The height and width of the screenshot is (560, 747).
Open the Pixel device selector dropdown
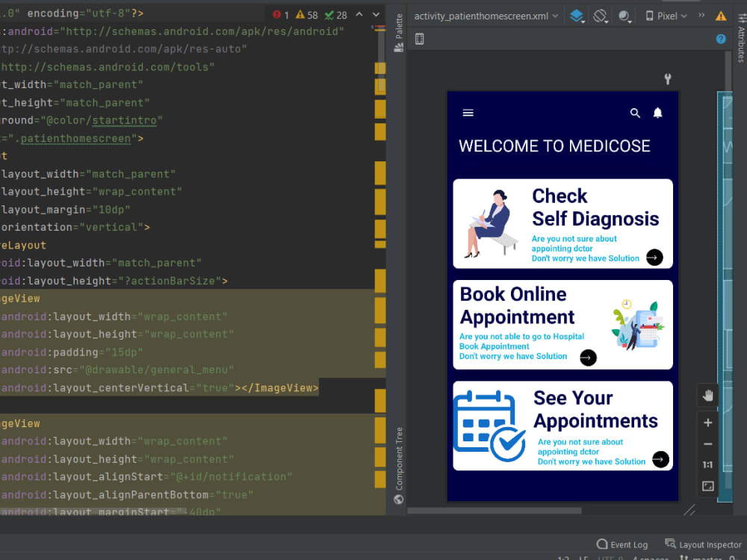click(663, 14)
